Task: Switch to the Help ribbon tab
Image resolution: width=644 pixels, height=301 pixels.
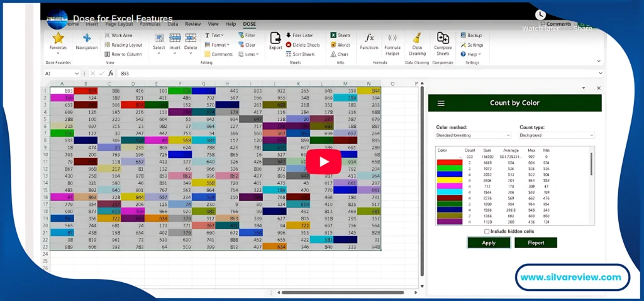Action: 231,25
